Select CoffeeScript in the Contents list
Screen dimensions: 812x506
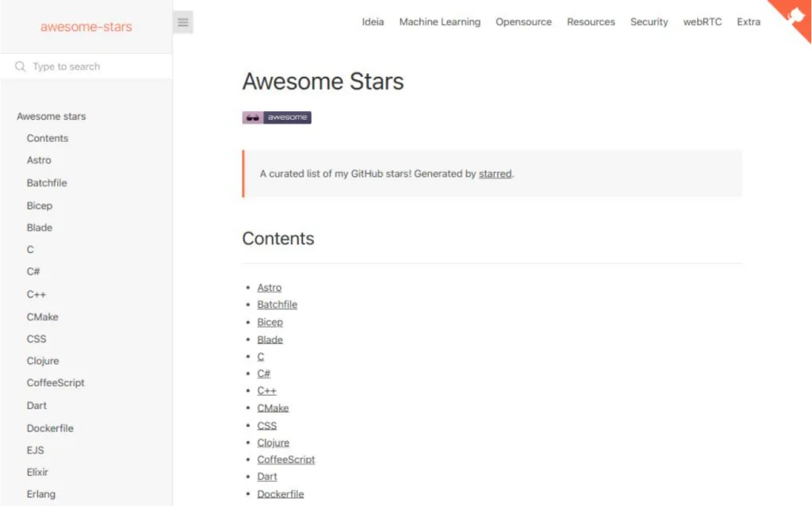click(285, 459)
